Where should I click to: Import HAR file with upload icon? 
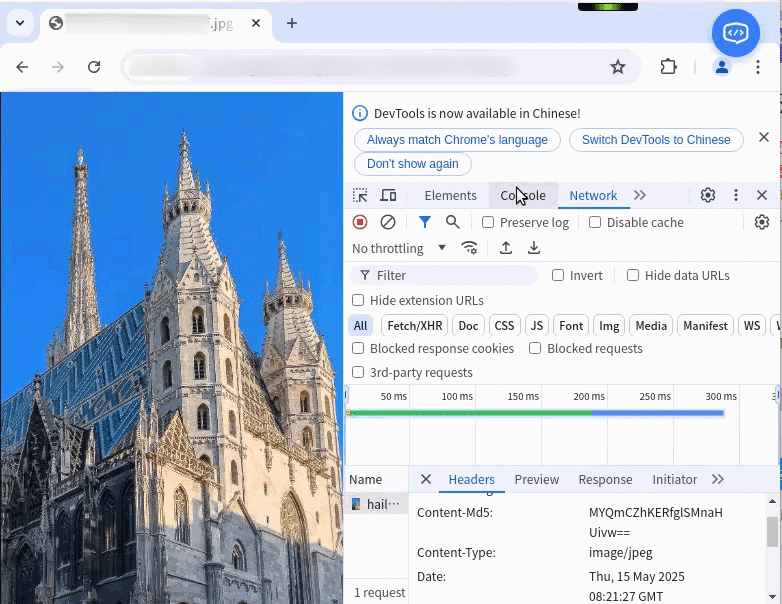pos(506,248)
